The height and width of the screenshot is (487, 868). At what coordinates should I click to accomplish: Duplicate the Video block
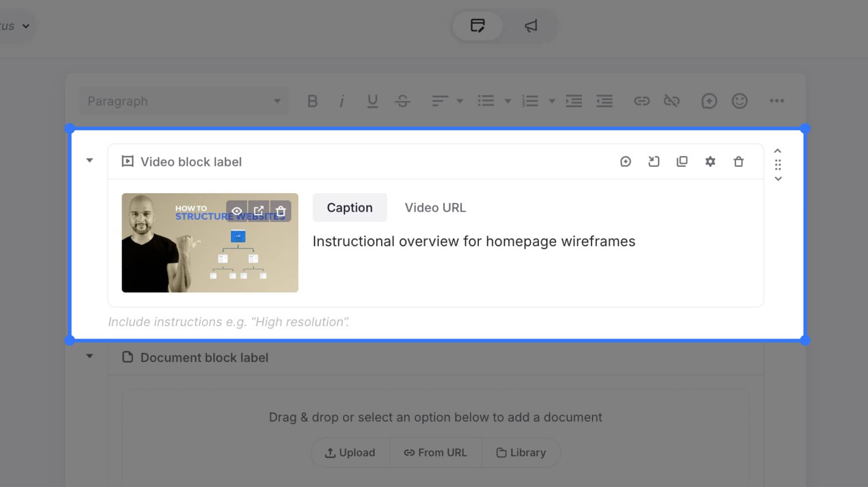682,161
